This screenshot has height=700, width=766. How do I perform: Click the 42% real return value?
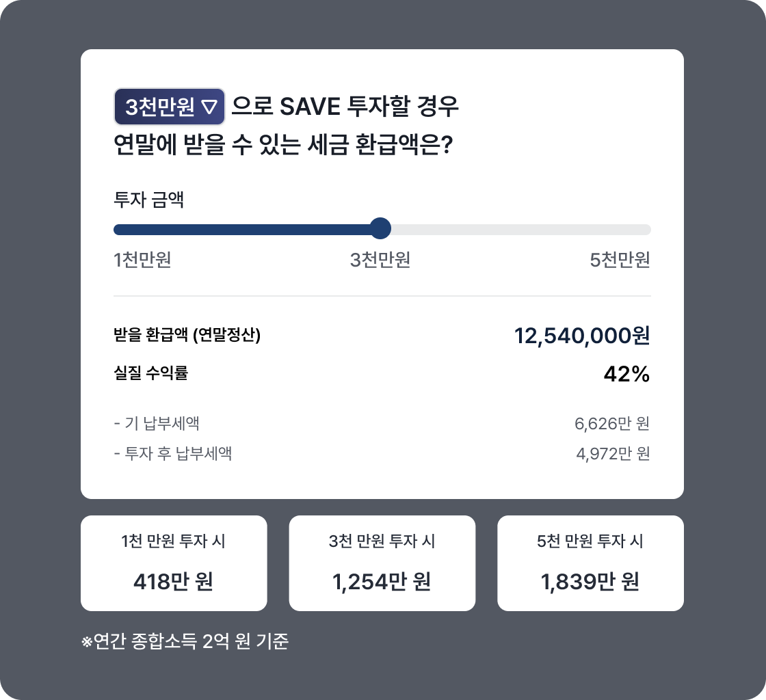pyautogui.click(x=626, y=375)
